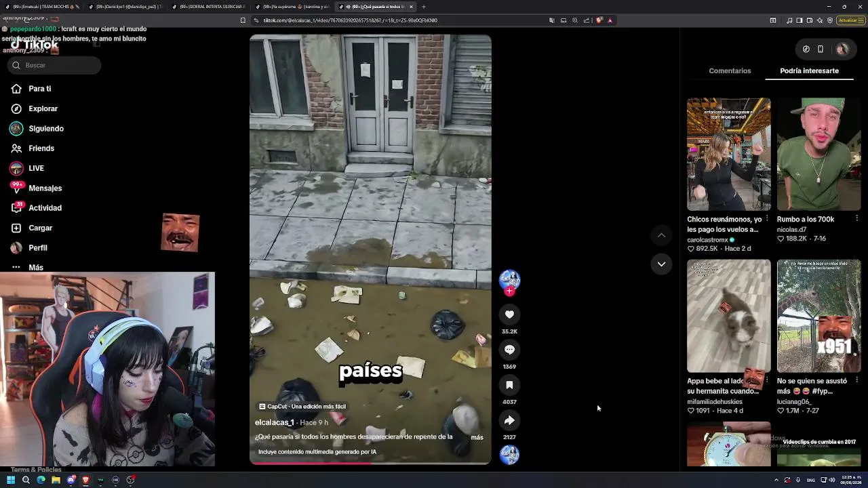868x488 pixels.
Task: Open Mensajes inbox
Action: 45,188
